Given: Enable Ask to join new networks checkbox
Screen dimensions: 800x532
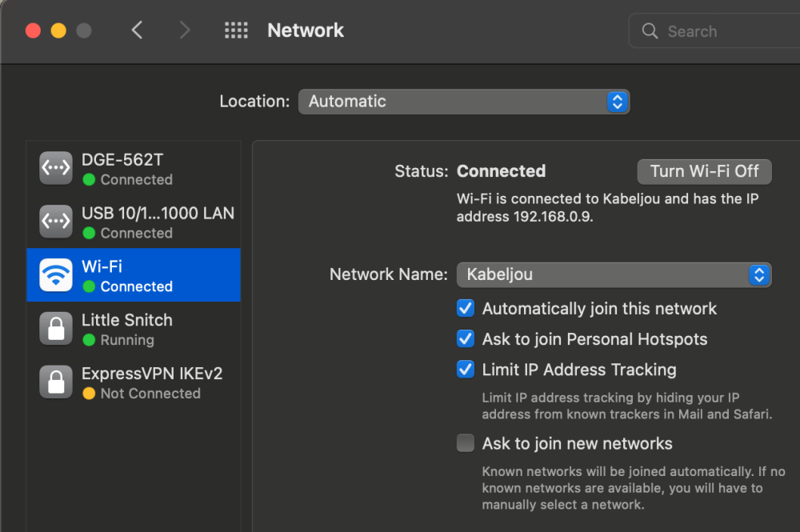Looking at the screenshot, I should (x=466, y=443).
